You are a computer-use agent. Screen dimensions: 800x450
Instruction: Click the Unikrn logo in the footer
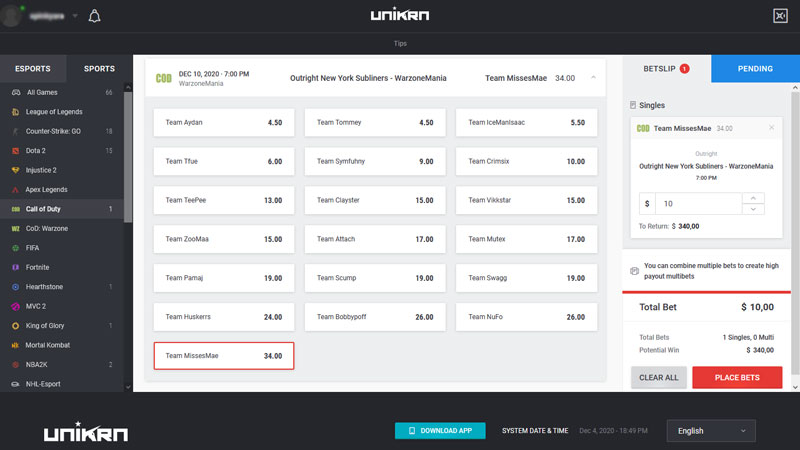[86, 432]
